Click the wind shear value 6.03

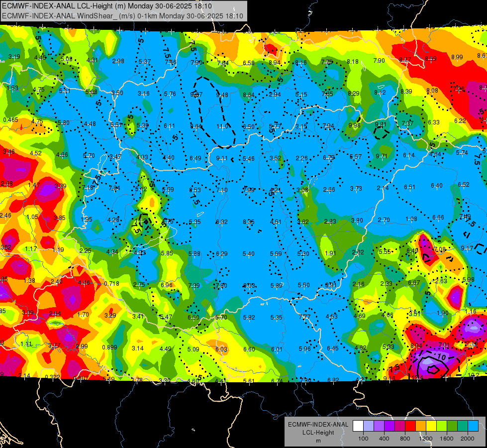point(221,349)
